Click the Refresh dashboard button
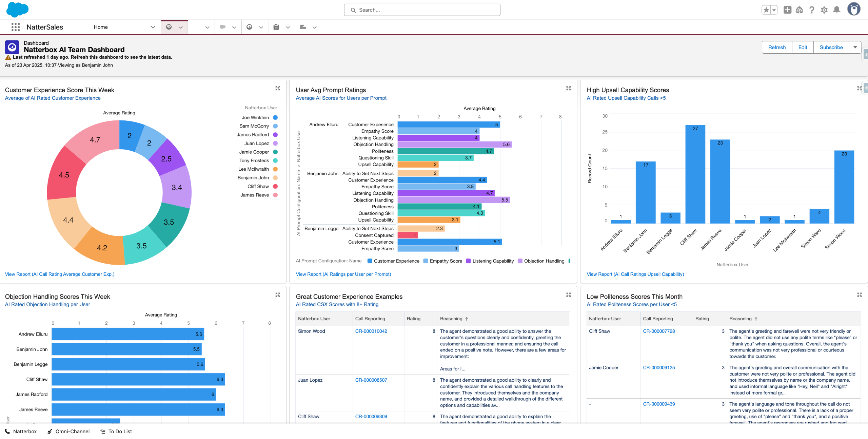Viewport: 868px width, 439px height. click(x=777, y=47)
